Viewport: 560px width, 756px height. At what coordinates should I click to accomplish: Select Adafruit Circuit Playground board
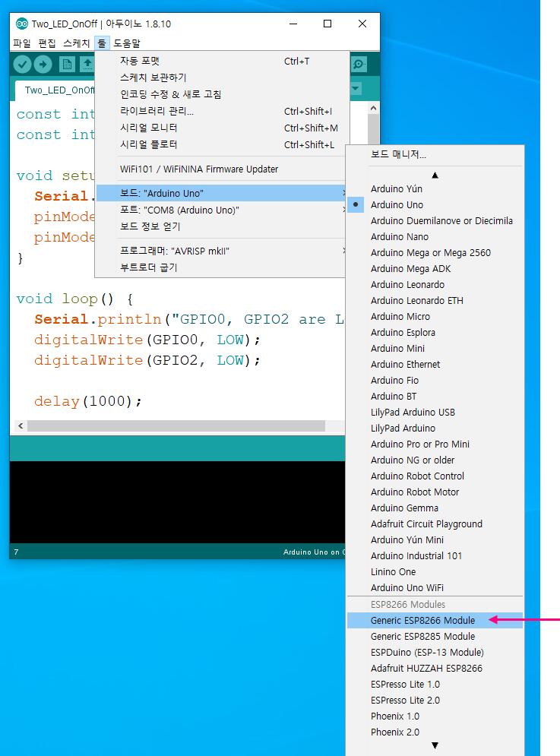pyautogui.click(x=435, y=524)
